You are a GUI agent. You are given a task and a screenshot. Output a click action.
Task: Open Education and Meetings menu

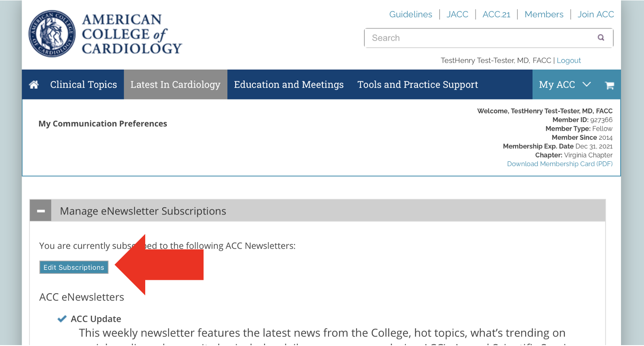click(x=289, y=85)
